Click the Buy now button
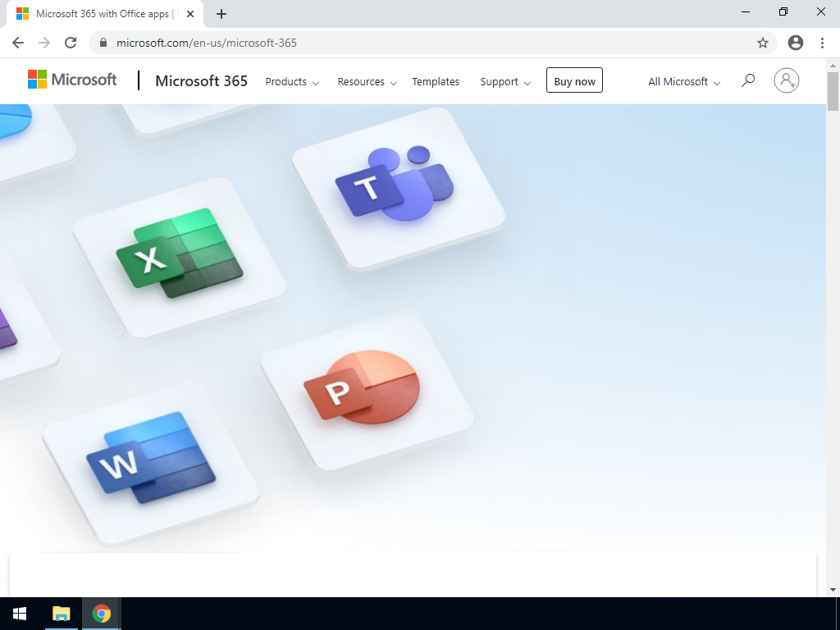This screenshot has height=630, width=840. point(574,80)
